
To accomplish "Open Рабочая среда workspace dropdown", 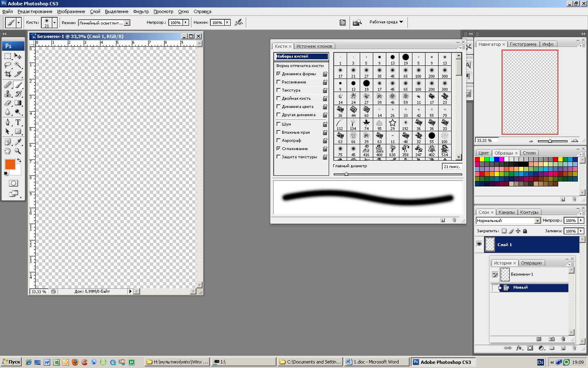I will (x=386, y=22).
